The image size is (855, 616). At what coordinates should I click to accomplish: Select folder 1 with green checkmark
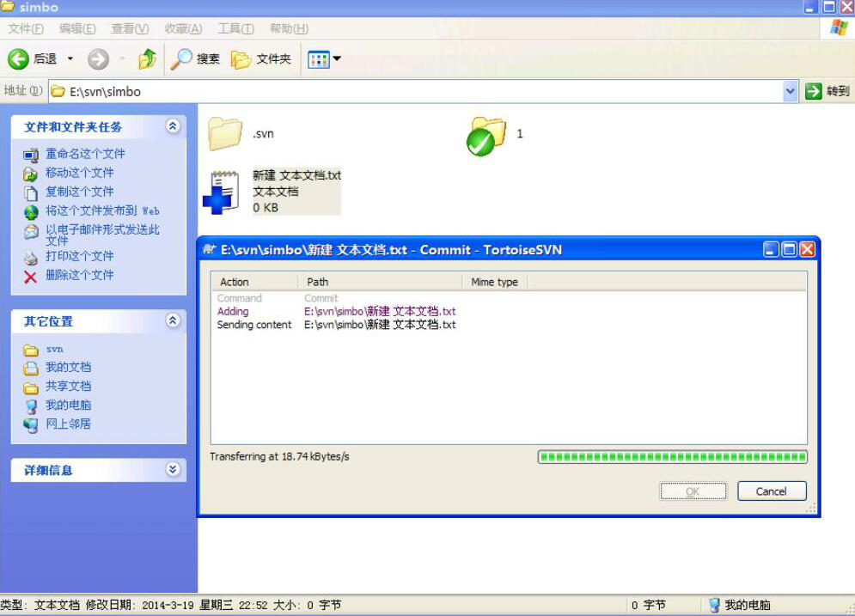point(487,137)
